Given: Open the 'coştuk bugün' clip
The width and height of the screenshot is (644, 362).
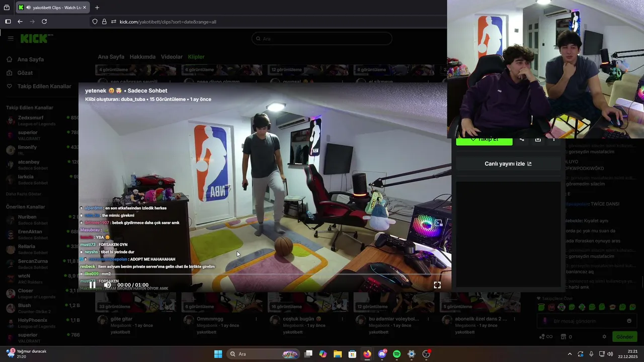Looking at the screenshot, I should point(302,319).
